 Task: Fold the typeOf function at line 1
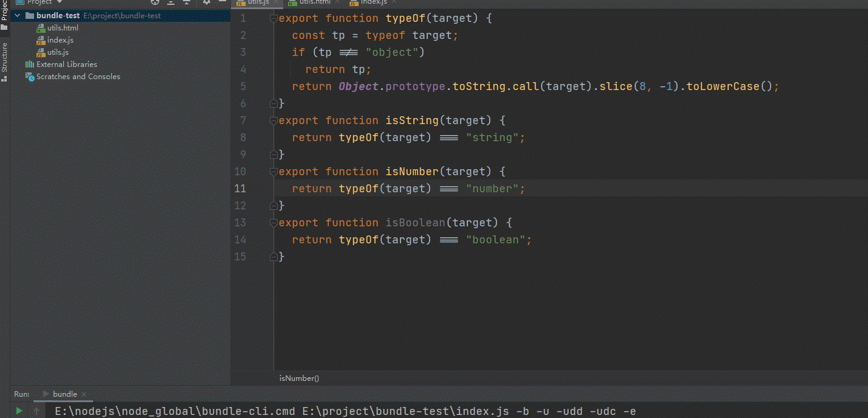pos(274,18)
